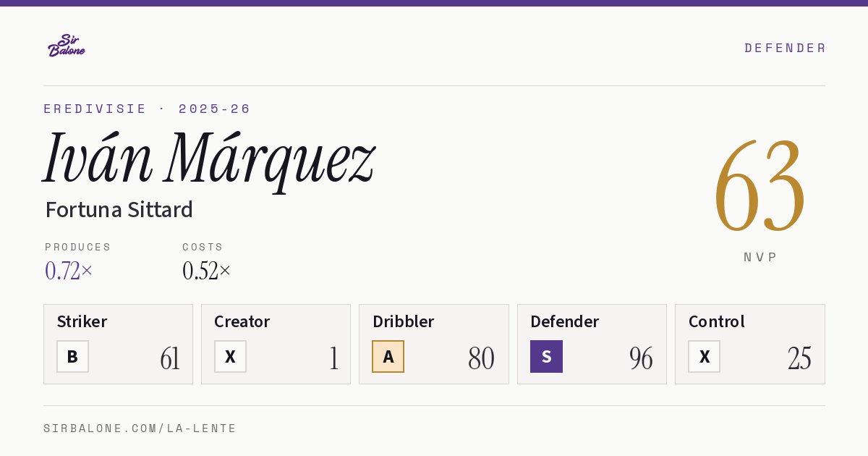Click the X grade badge under Control

[x=704, y=357]
